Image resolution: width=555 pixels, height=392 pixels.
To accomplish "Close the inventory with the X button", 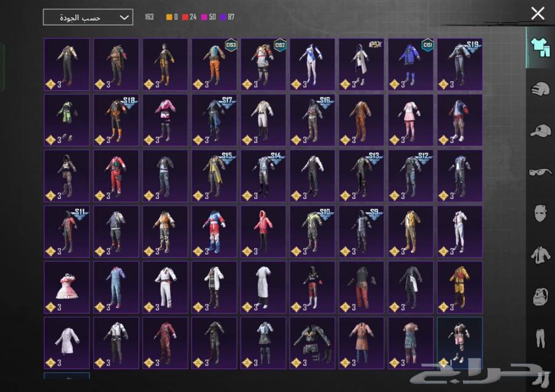I will click(538, 13).
